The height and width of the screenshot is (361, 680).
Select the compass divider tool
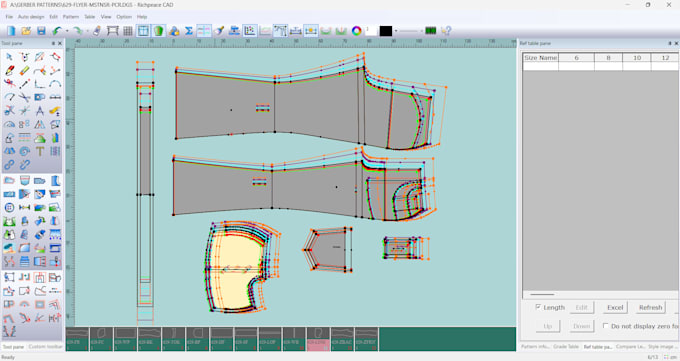(39, 111)
